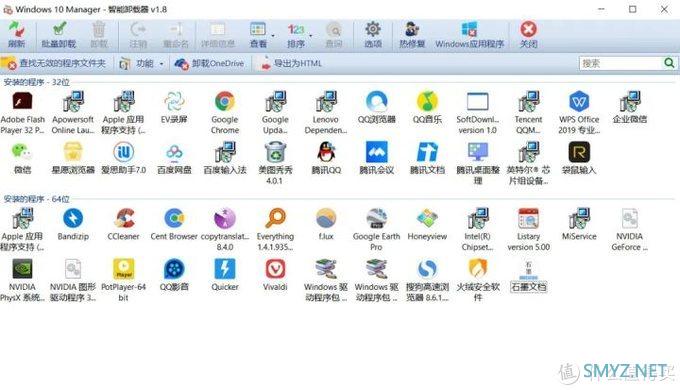
Task: Select the SoftDownl... version 1.0 icon
Action: pos(478,102)
